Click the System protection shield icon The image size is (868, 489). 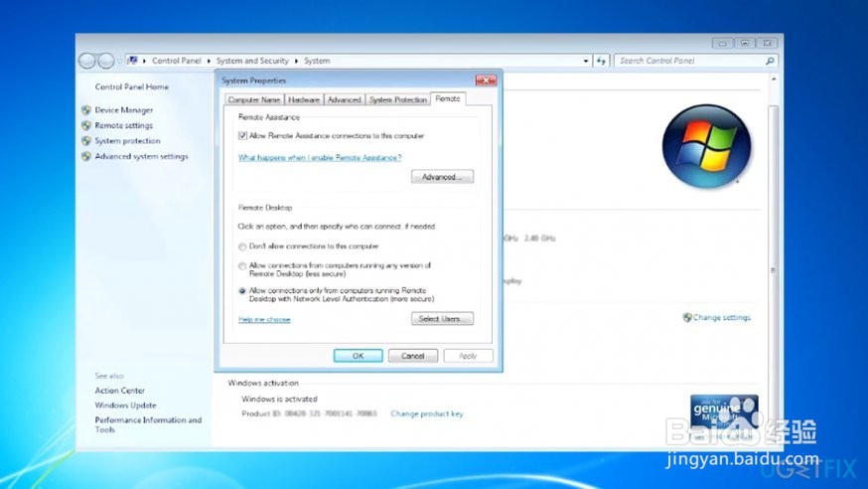click(x=86, y=141)
